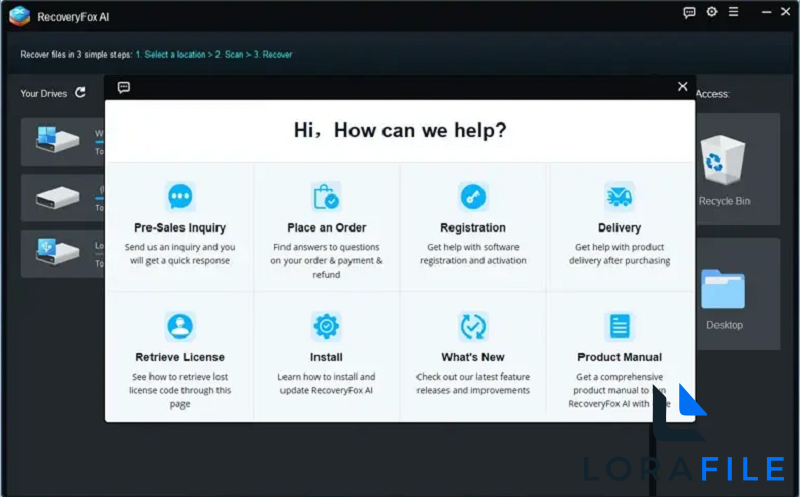Screen dimensions: 800x497
Task: Close the RecoveryFox AI window
Action: point(786,11)
